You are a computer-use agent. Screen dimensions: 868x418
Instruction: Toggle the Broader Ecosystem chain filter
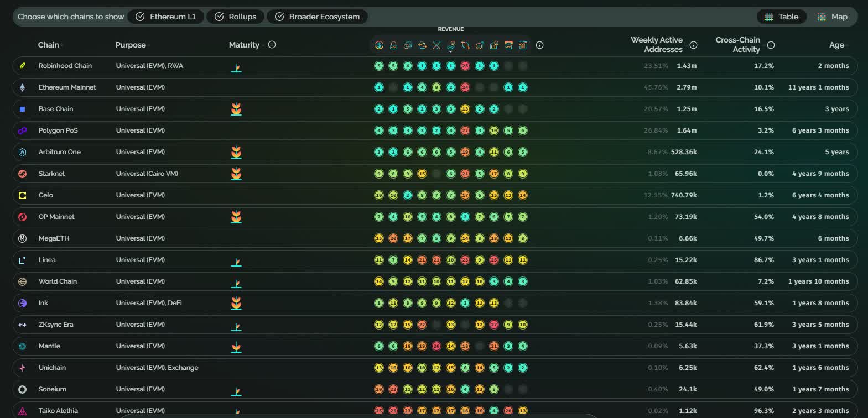[317, 17]
